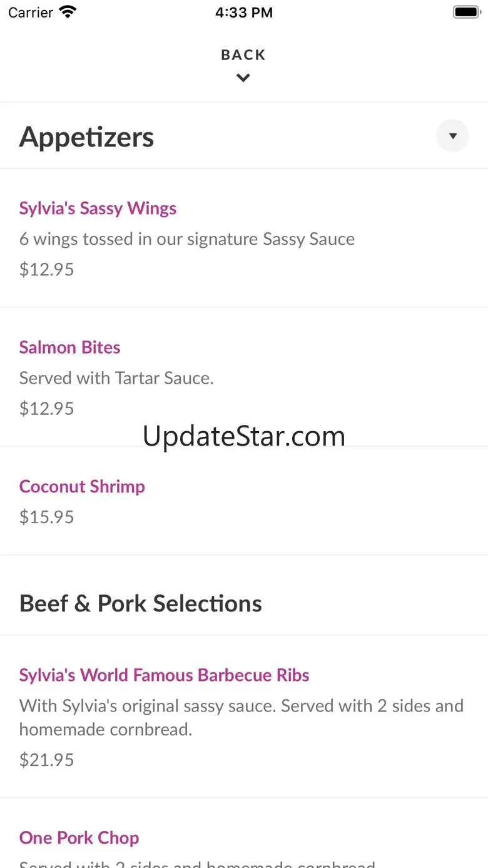
Task: Click the $21.95 ribs price
Action: 47,760
